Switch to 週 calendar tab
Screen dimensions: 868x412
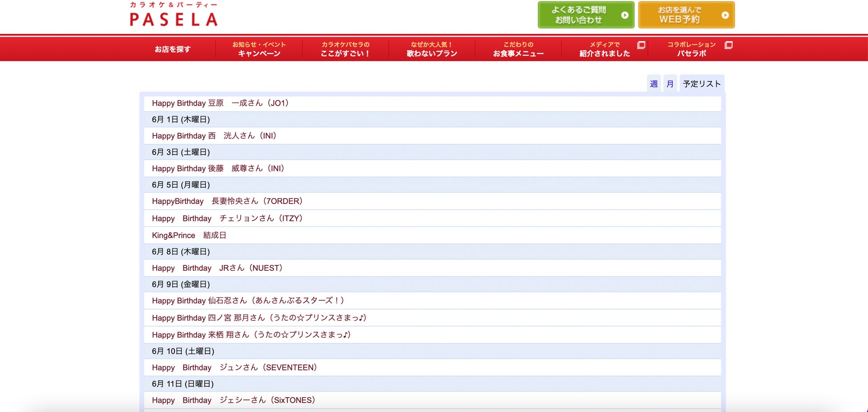click(x=653, y=84)
